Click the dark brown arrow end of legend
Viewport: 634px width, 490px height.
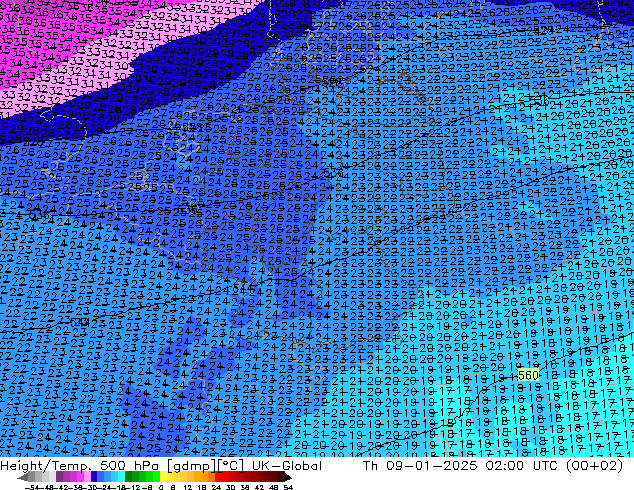[x=288, y=477]
